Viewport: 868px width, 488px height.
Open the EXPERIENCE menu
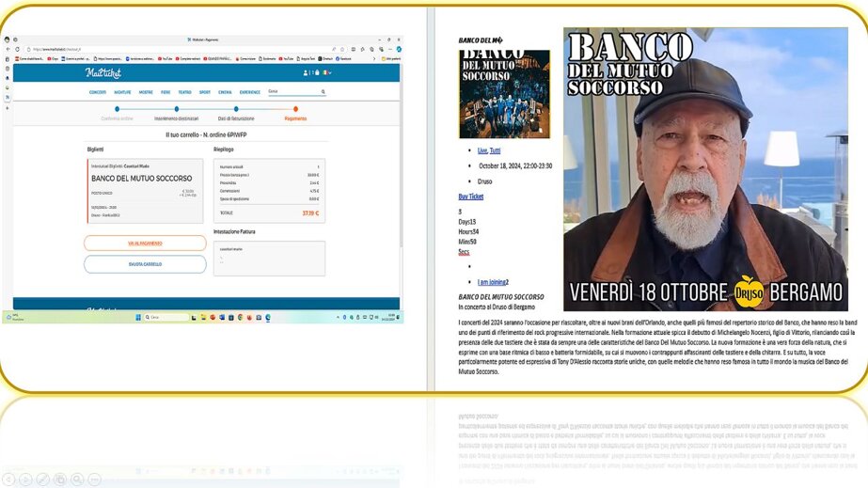[249, 92]
